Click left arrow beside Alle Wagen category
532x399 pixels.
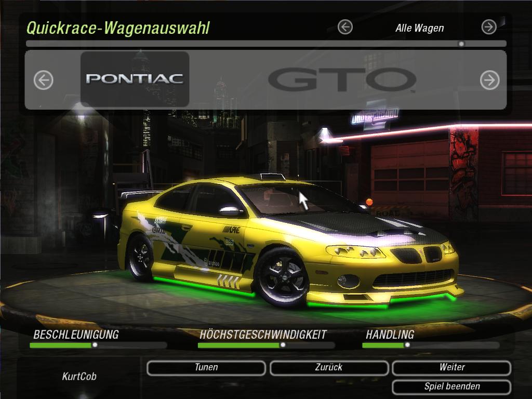[345, 27]
